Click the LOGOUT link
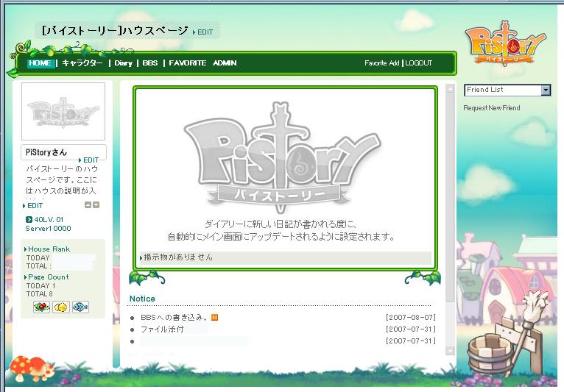564x392 pixels. [419, 63]
